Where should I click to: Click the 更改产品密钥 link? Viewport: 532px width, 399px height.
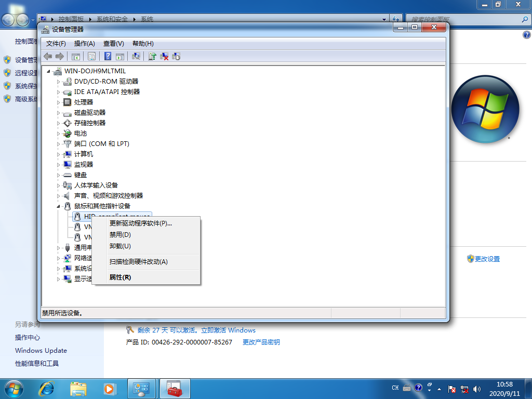pyautogui.click(x=261, y=342)
